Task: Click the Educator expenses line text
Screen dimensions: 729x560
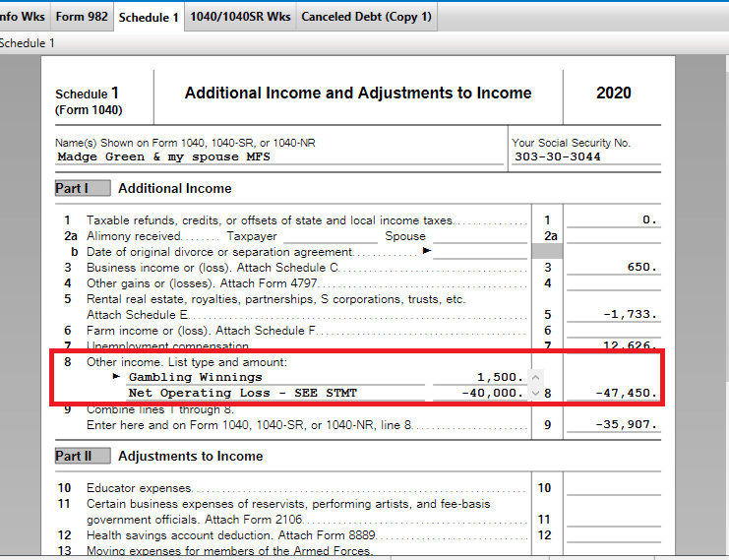Action: pyautogui.click(x=139, y=488)
